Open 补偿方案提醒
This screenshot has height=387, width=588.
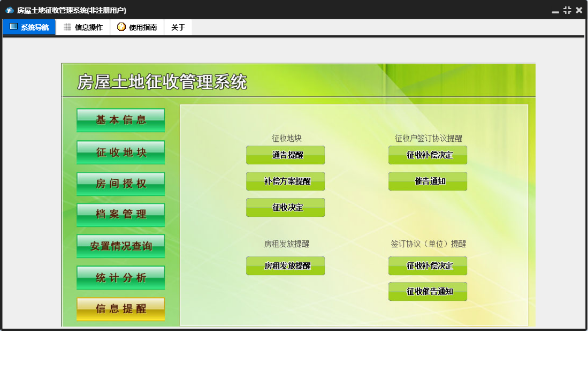tap(285, 181)
